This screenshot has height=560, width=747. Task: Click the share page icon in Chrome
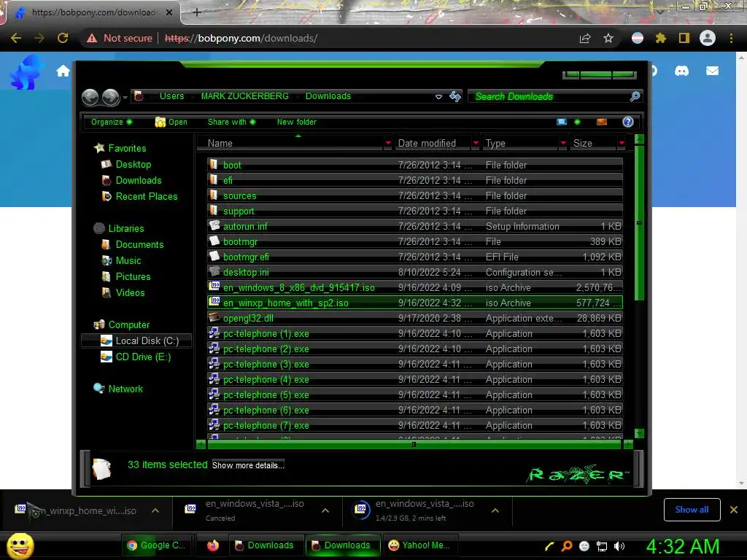point(585,38)
